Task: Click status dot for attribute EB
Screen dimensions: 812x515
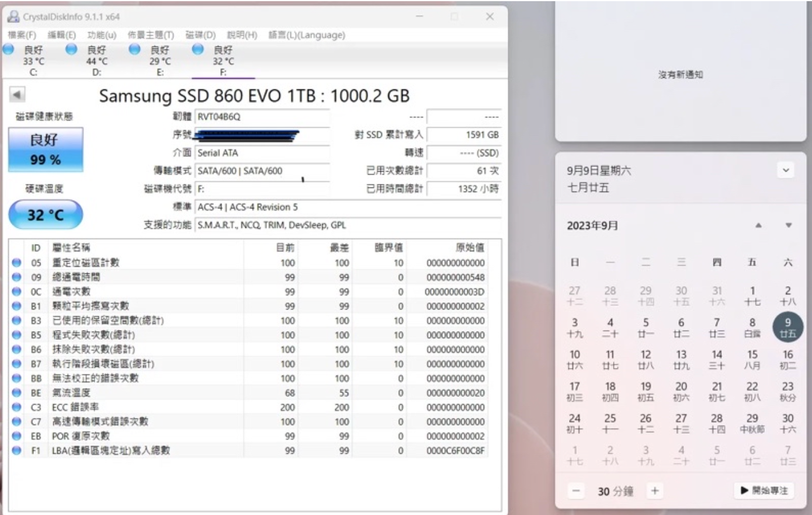Action: (x=16, y=436)
